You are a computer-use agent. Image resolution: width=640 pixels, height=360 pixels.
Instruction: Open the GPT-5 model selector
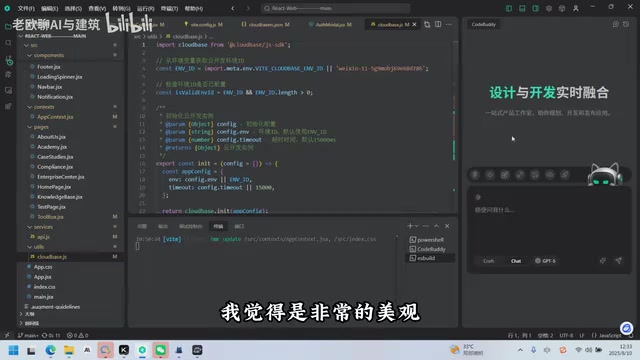545,261
